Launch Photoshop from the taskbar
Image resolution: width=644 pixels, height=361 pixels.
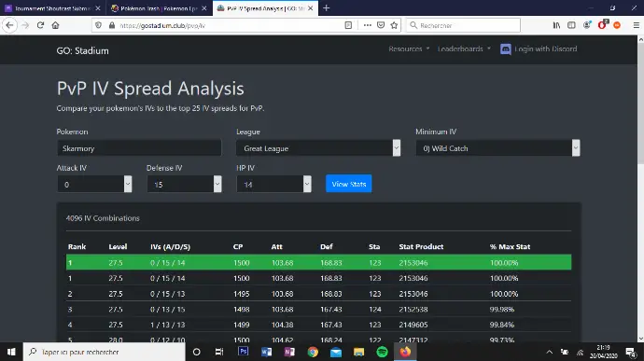[244, 352]
